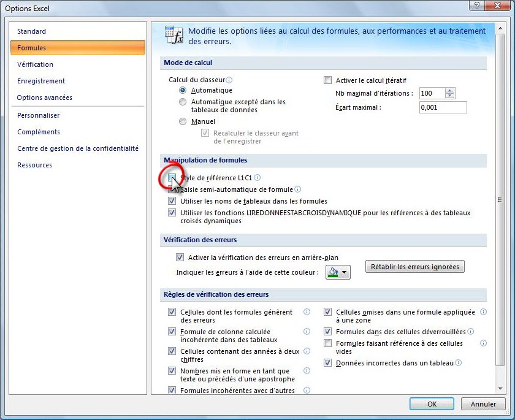The height and width of the screenshot is (420, 515).
Task: Click info icon for Formule de colonne calculée
Action: (307, 331)
